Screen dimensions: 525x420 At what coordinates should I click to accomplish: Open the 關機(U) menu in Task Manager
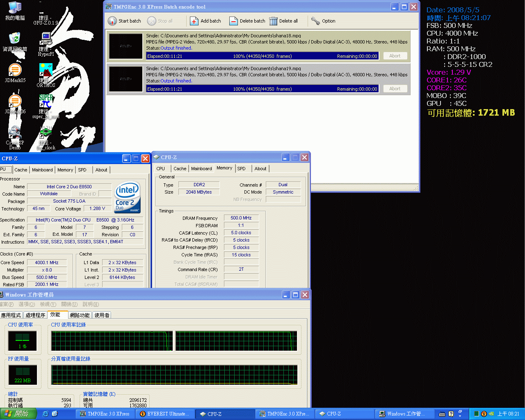(x=69, y=304)
